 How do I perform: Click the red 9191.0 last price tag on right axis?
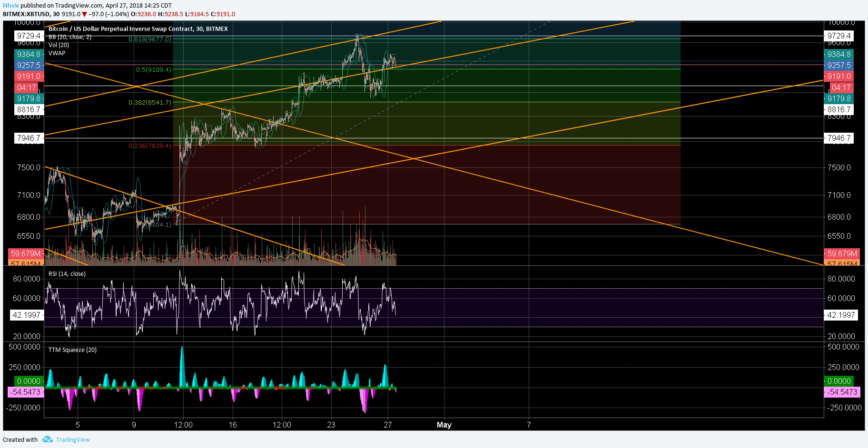tap(838, 77)
